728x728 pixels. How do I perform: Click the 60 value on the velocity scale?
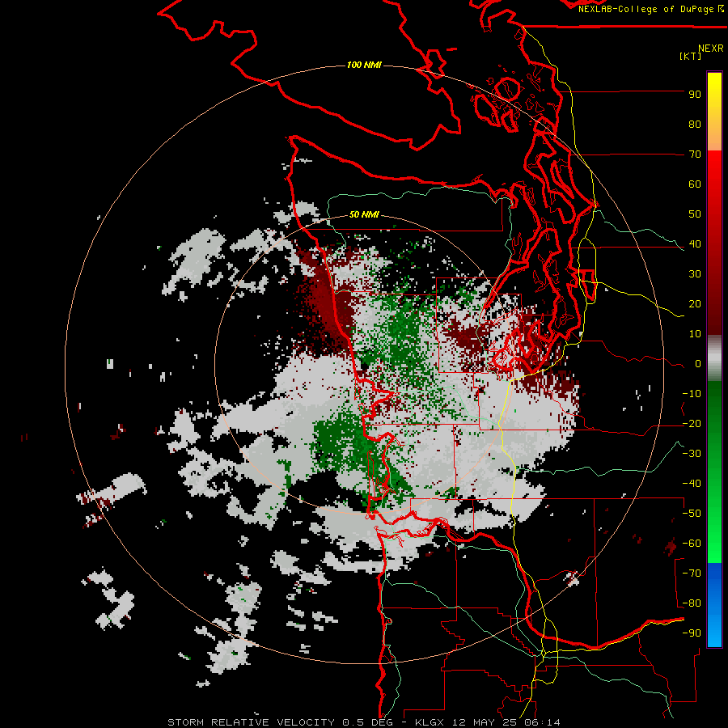click(x=695, y=184)
